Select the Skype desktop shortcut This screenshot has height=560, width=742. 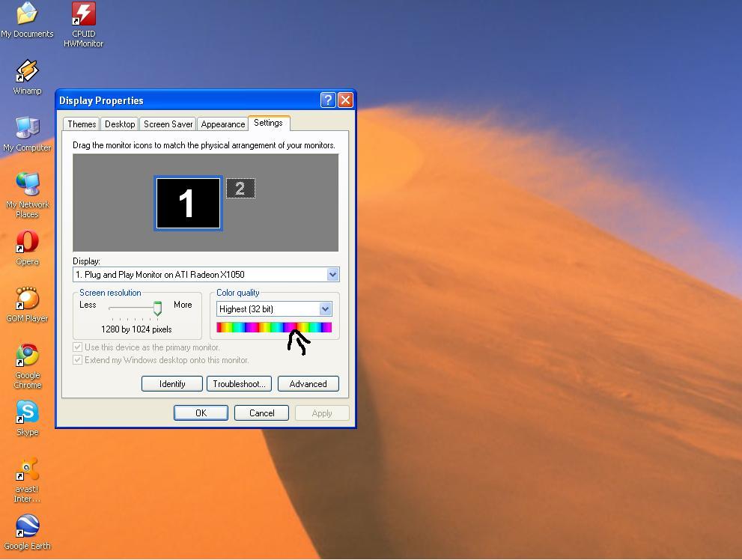pyautogui.click(x=27, y=418)
